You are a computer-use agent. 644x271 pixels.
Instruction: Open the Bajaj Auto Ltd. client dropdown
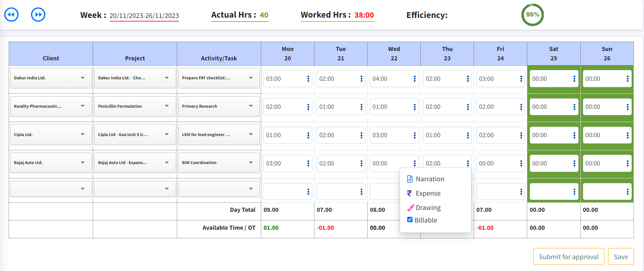click(51, 163)
